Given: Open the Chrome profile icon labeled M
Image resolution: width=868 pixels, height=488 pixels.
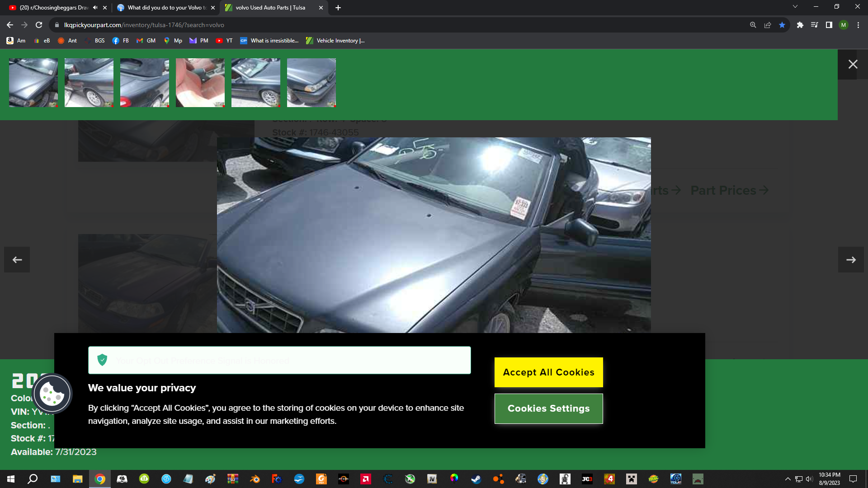Looking at the screenshot, I should pyautogui.click(x=844, y=25).
